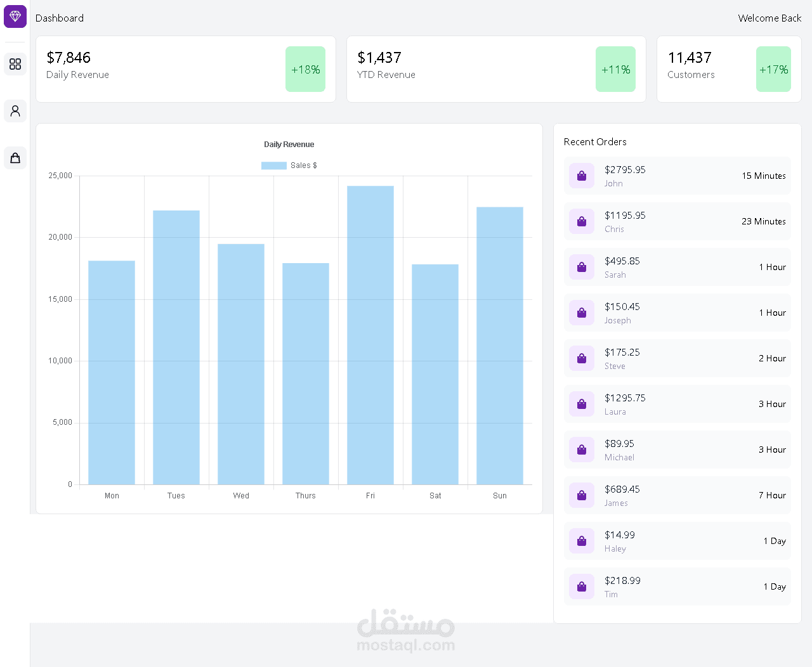This screenshot has width=812, height=667.
Task: Click the Welcome Back text
Action: tap(769, 18)
